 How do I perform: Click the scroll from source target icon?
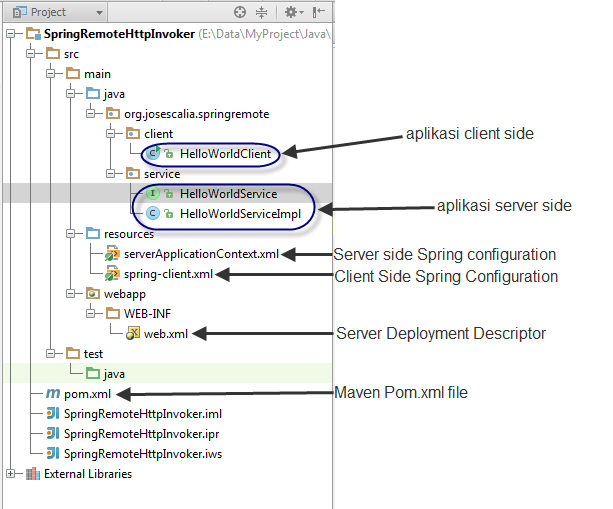tap(240, 13)
